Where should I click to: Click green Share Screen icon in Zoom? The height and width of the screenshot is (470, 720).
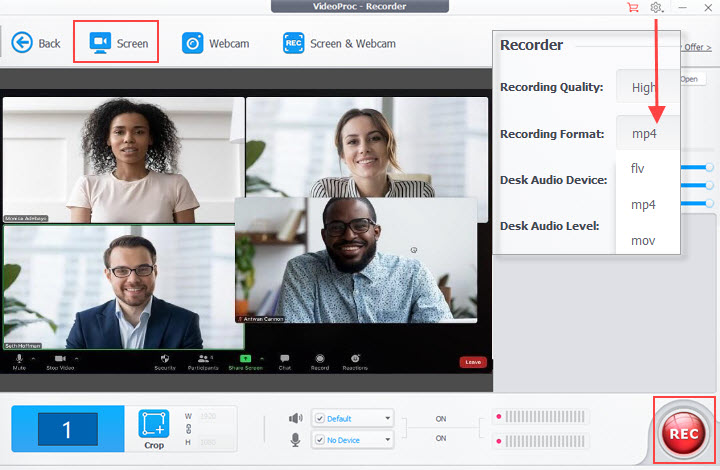pos(246,358)
